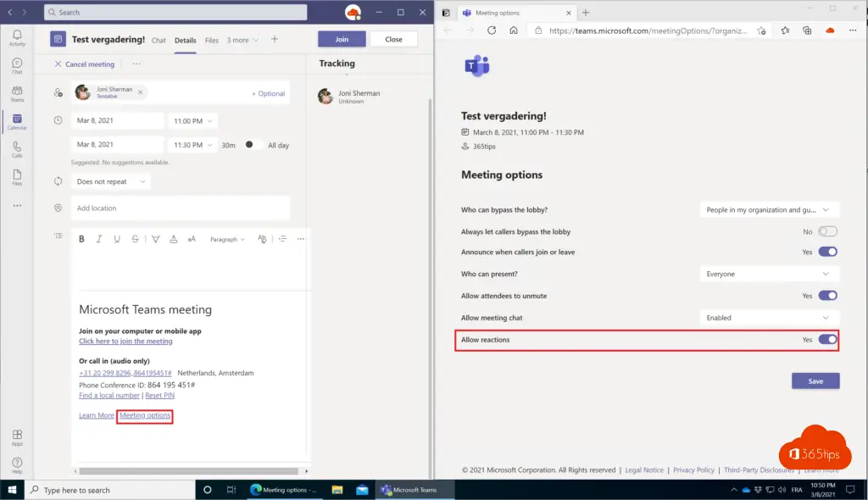
Task: Clear all formatting in editor
Action: [x=262, y=239]
